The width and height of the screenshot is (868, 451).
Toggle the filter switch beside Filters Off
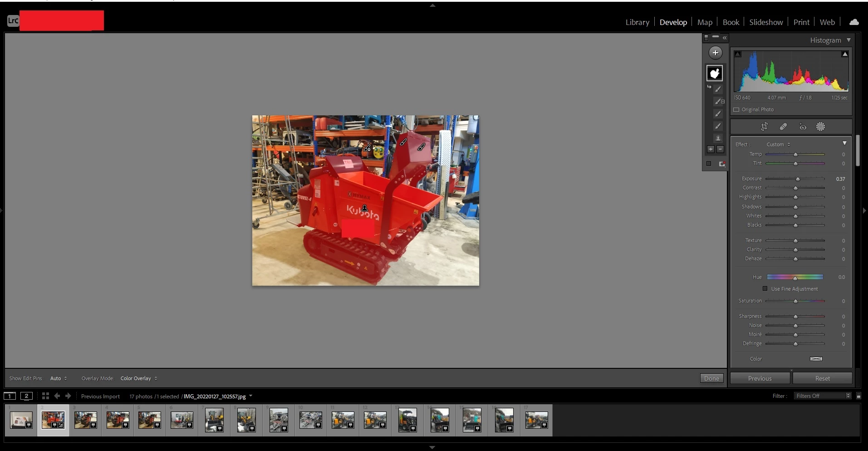858,396
